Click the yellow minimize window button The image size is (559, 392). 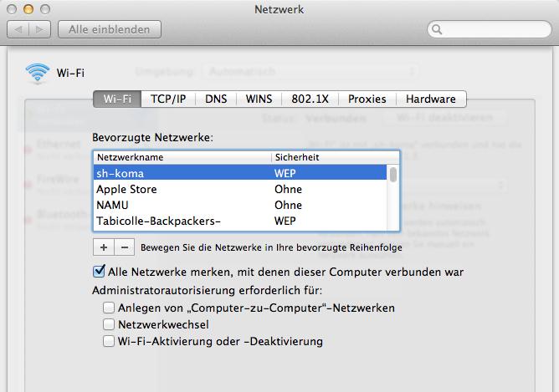[28, 9]
